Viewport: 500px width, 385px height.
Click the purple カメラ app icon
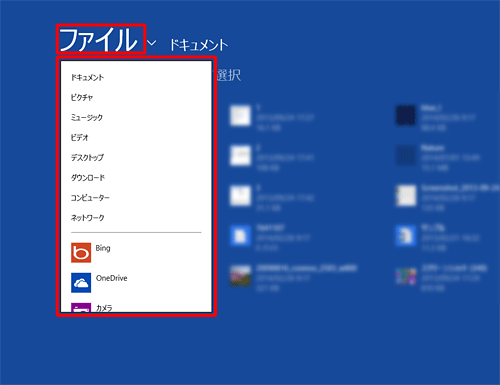(81, 307)
